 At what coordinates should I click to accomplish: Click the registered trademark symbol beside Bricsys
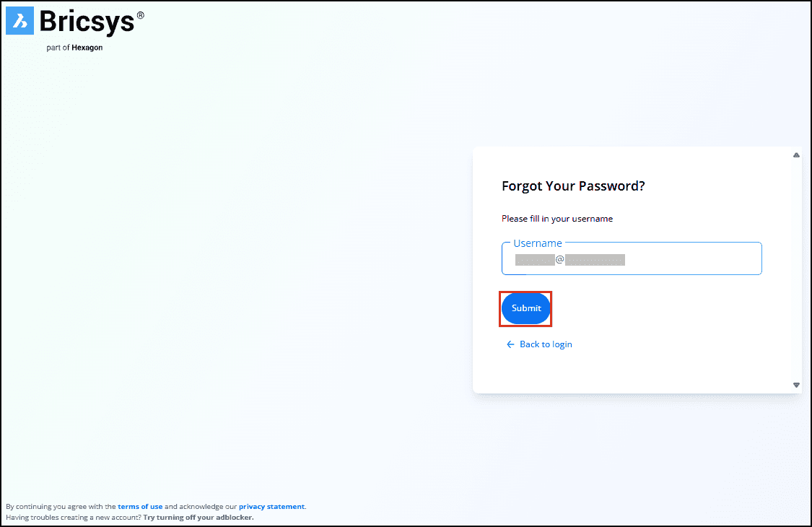click(140, 15)
